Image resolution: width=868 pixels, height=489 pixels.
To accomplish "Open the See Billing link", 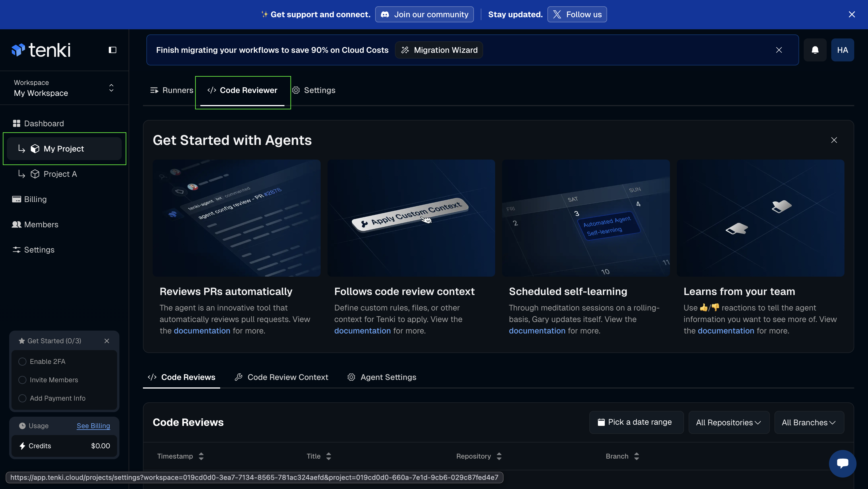I will point(93,426).
